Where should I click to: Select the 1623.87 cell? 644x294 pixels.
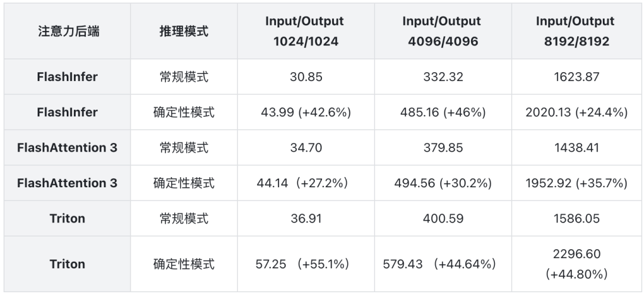click(575, 77)
